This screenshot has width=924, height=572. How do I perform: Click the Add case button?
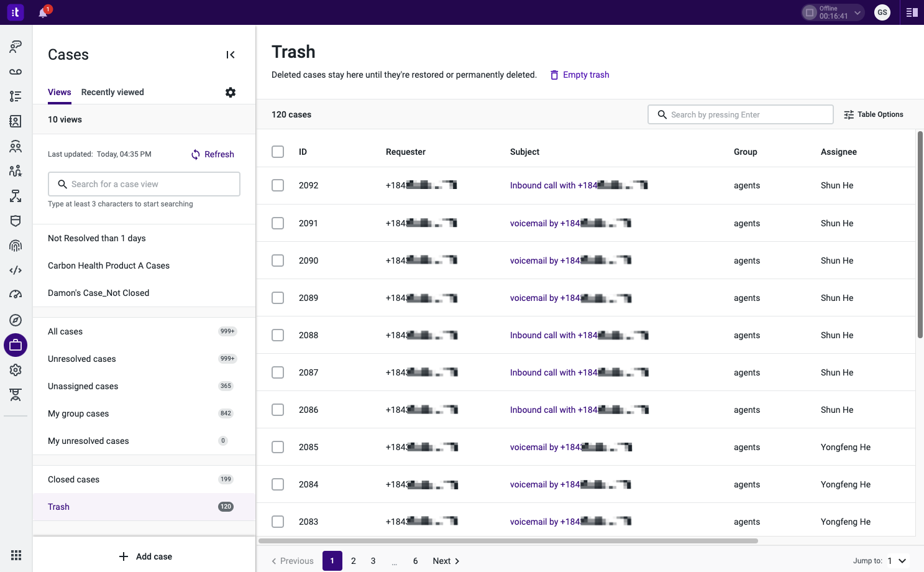[145, 556]
